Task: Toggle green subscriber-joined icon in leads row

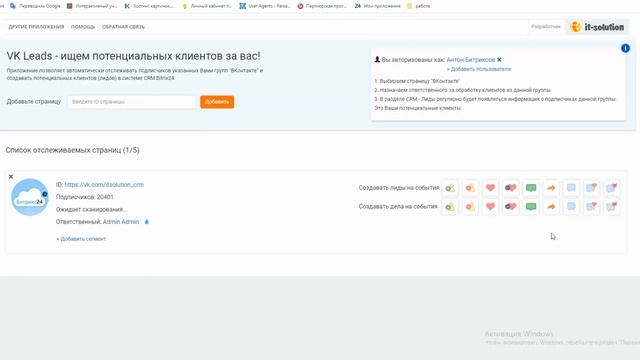Action: point(450,188)
